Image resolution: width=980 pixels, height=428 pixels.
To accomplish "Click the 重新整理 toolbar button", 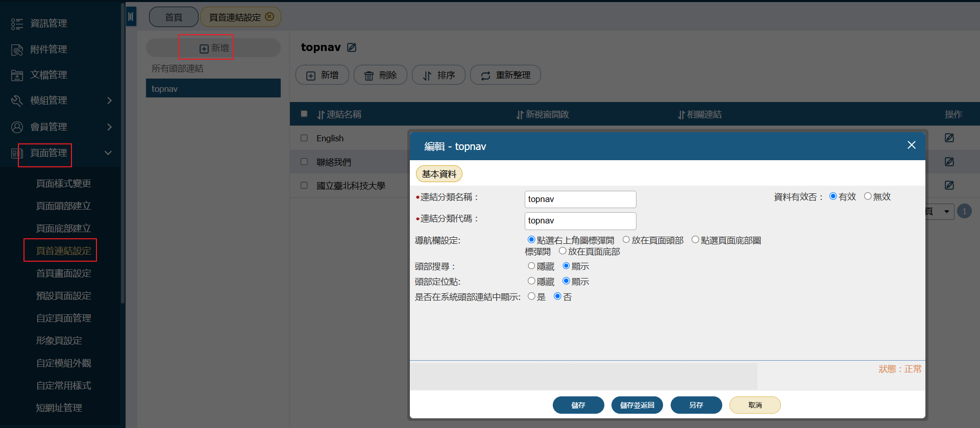I will point(505,75).
